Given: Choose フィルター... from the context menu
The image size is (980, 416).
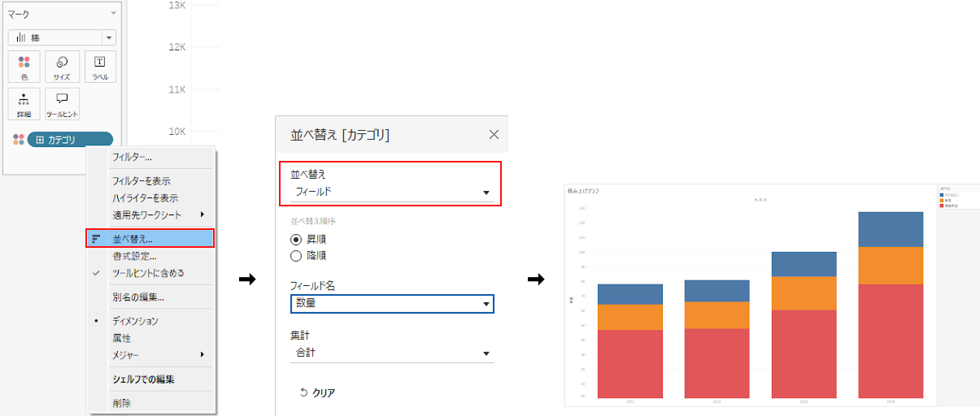Looking at the screenshot, I should pos(132,157).
